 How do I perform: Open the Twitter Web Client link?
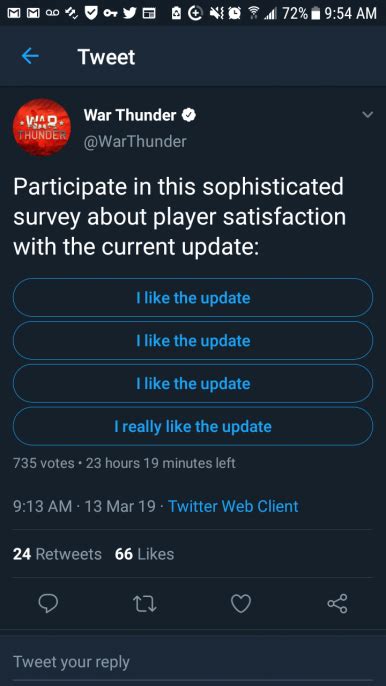[x=233, y=506]
